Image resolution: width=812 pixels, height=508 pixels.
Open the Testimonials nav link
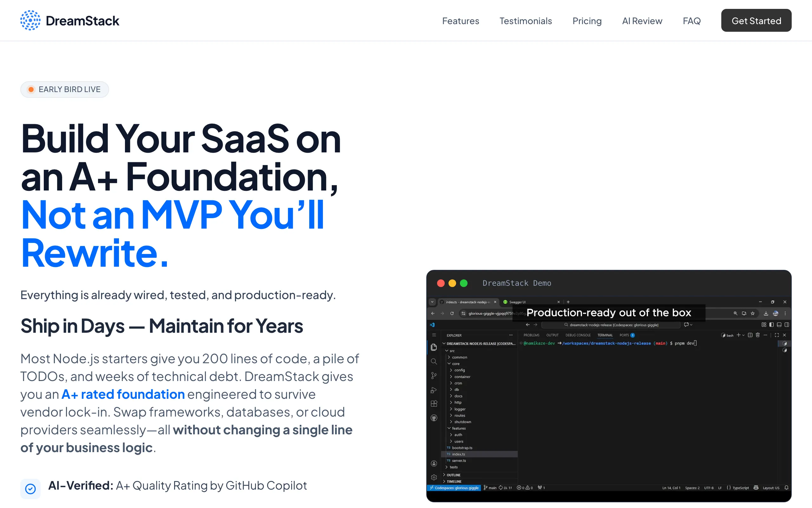[x=526, y=21]
